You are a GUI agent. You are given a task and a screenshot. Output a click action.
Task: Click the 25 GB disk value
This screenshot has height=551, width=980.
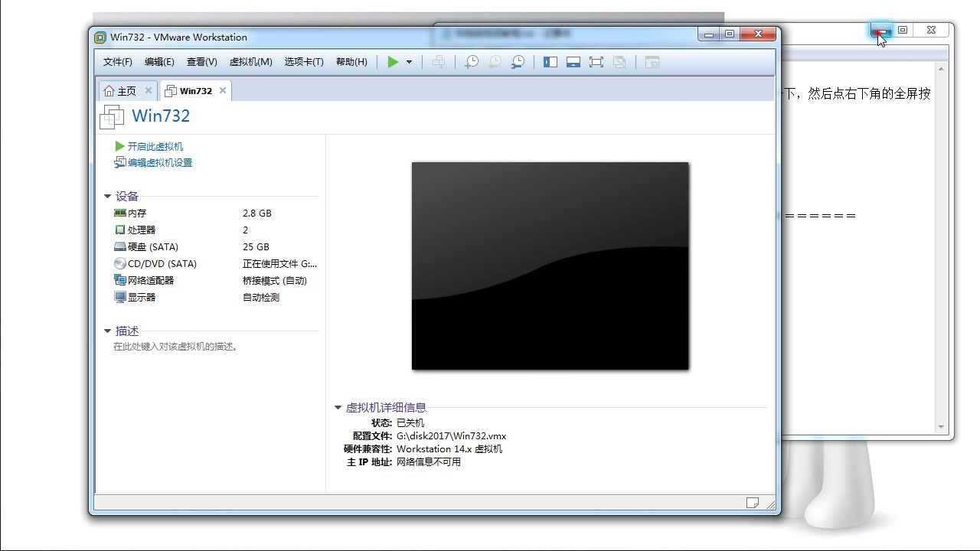[256, 246]
